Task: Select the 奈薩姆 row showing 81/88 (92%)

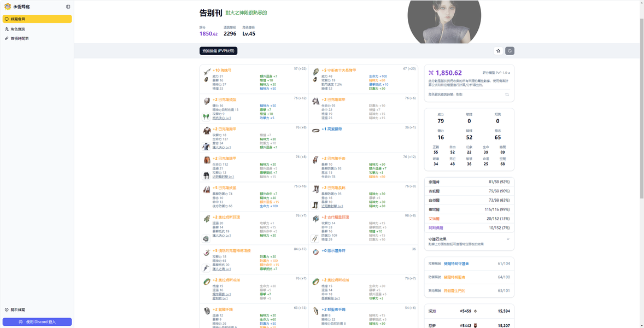Action: pos(469,181)
